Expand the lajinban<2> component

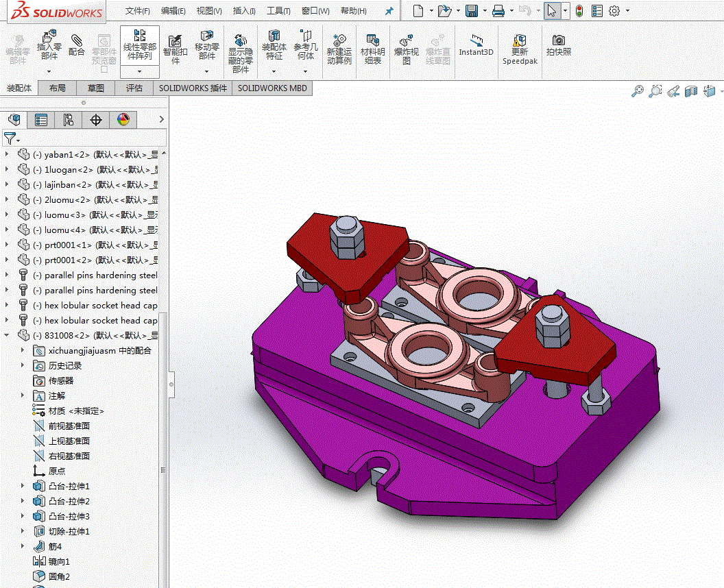6,184
